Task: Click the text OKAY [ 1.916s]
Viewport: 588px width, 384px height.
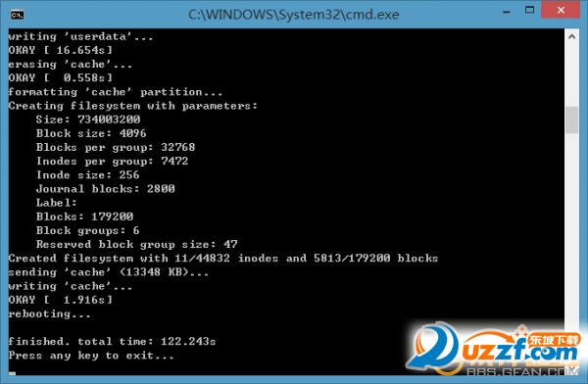Action: tap(61, 300)
